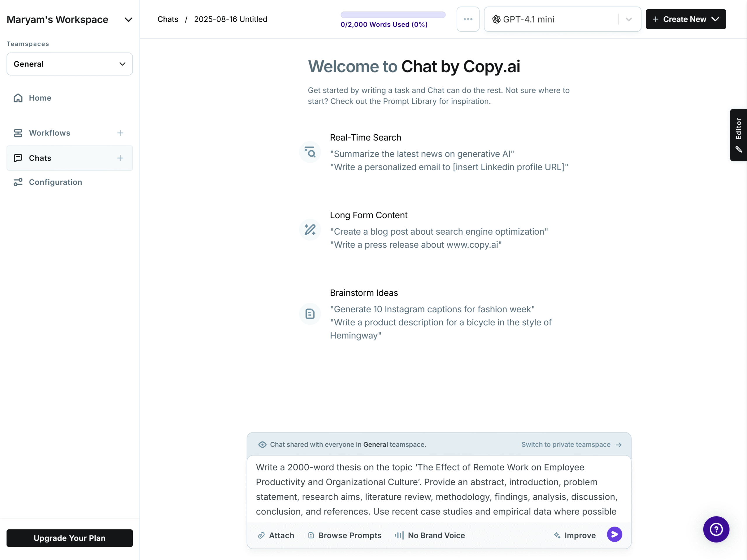Click the words used progress bar
This screenshot has width=747, height=560.
[x=393, y=15]
